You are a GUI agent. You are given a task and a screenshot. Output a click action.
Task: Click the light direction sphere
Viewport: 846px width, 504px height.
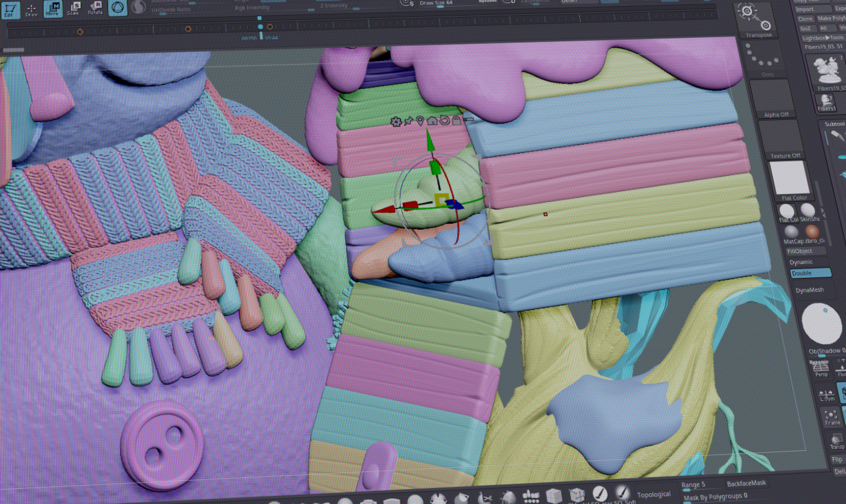(822, 323)
